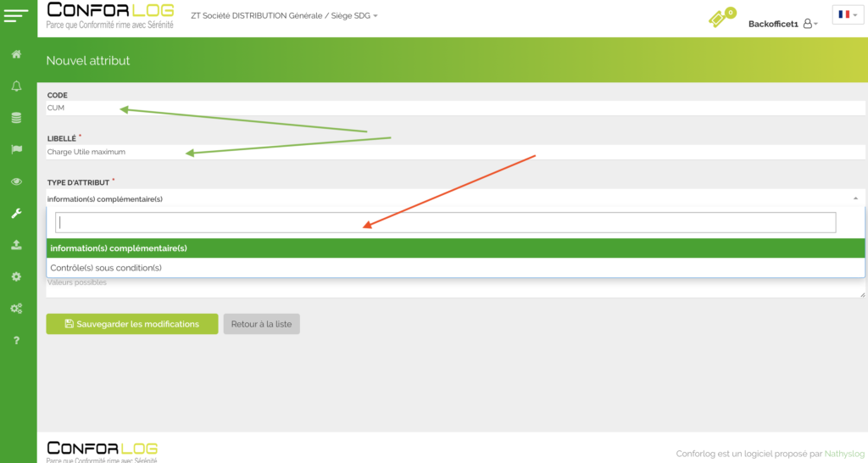868x463 pixels.
Task: Click Sauvegarder les modifications button
Action: 131,324
